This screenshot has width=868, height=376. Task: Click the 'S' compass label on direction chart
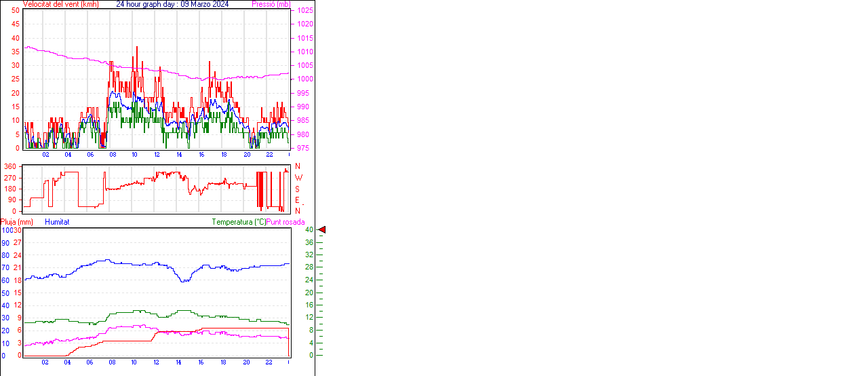point(298,189)
